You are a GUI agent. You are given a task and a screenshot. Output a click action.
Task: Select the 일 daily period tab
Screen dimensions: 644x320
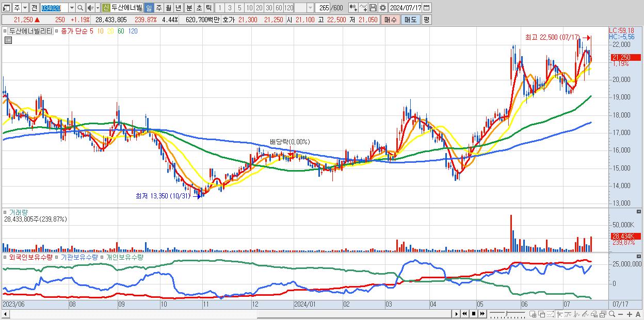click(149, 8)
